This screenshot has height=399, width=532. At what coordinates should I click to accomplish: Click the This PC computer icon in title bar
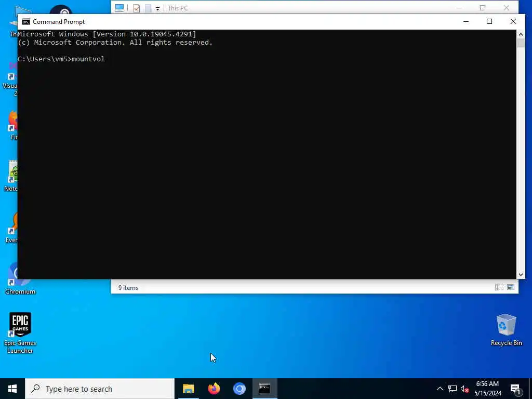tap(119, 8)
